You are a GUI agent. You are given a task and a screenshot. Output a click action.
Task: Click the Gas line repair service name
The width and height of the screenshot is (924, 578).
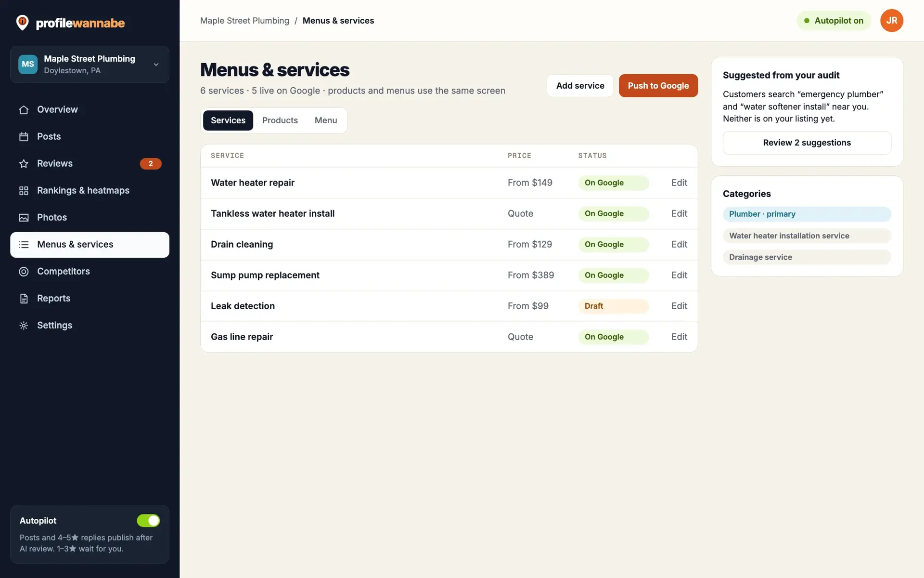[x=242, y=337]
